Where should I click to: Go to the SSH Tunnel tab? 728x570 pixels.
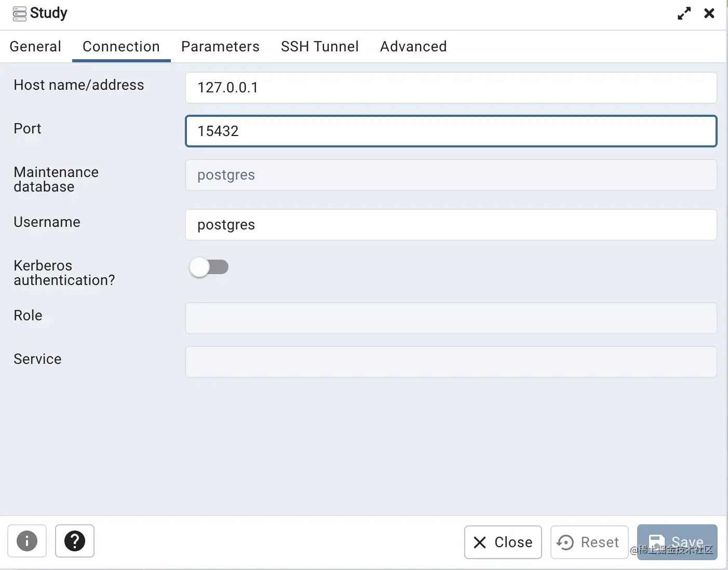click(x=319, y=47)
